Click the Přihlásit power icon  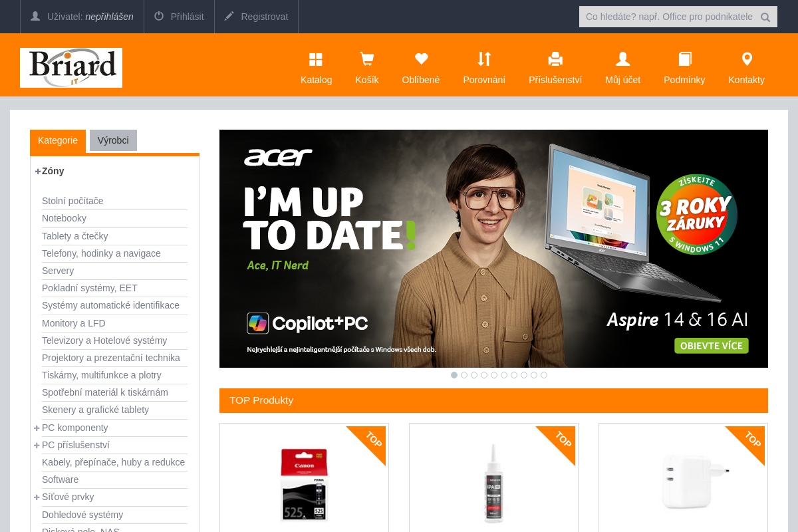pyautogui.click(x=159, y=16)
